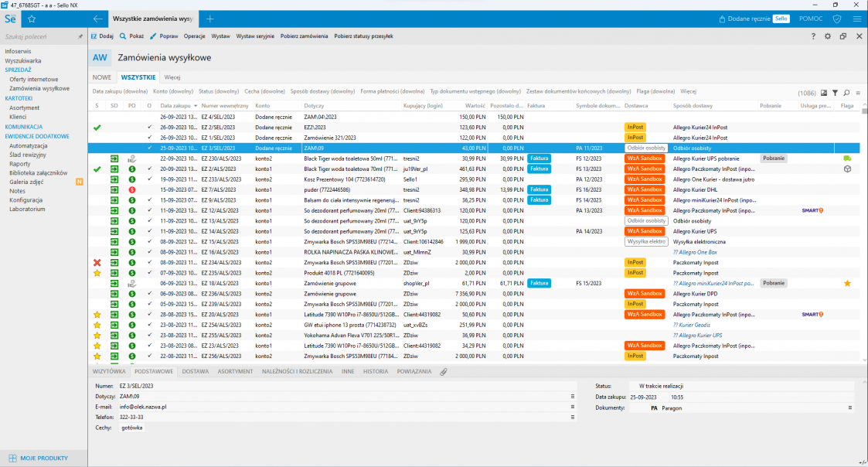Click the funnel filter icon
Screen dimensions: 868x467
coord(835,92)
